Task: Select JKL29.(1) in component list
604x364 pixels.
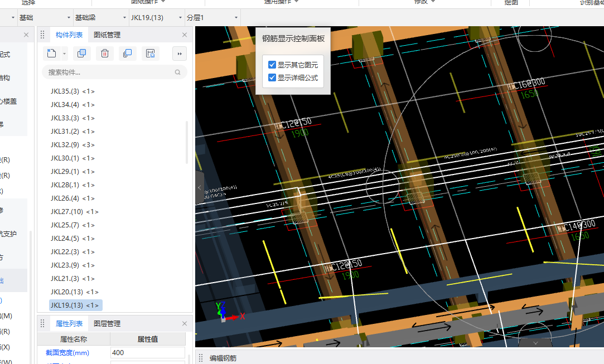Action: point(73,171)
